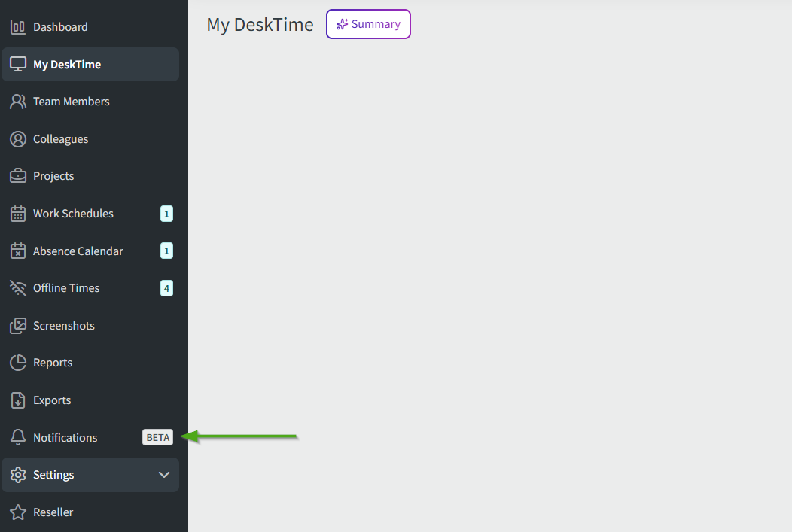The height and width of the screenshot is (532, 792).
Task: Click the Work Schedules count badge
Action: 166,214
